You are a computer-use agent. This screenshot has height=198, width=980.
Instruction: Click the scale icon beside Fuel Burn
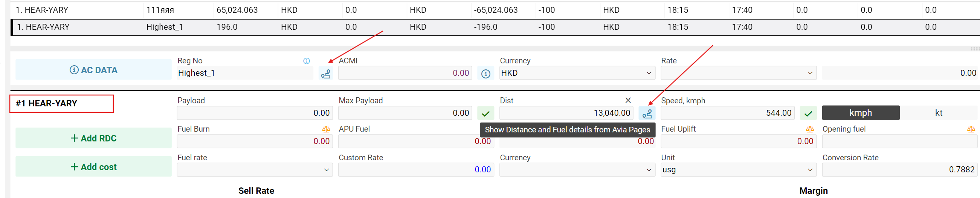click(326, 129)
